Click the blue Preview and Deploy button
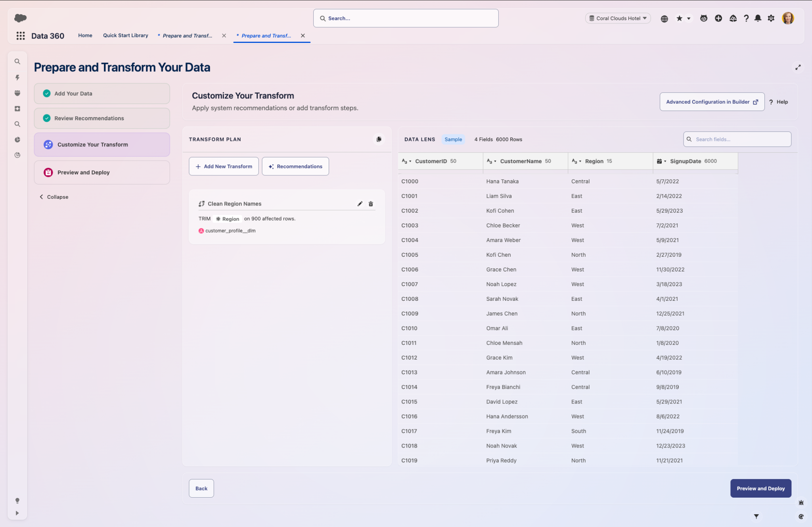Image resolution: width=812 pixels, height=527 pixels. [761, 489]
